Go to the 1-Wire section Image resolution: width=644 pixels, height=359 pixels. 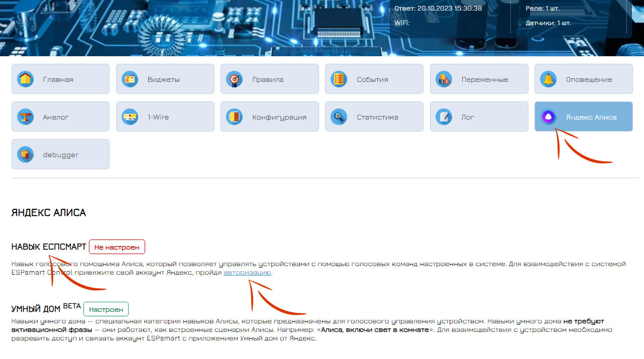(165, 117)
